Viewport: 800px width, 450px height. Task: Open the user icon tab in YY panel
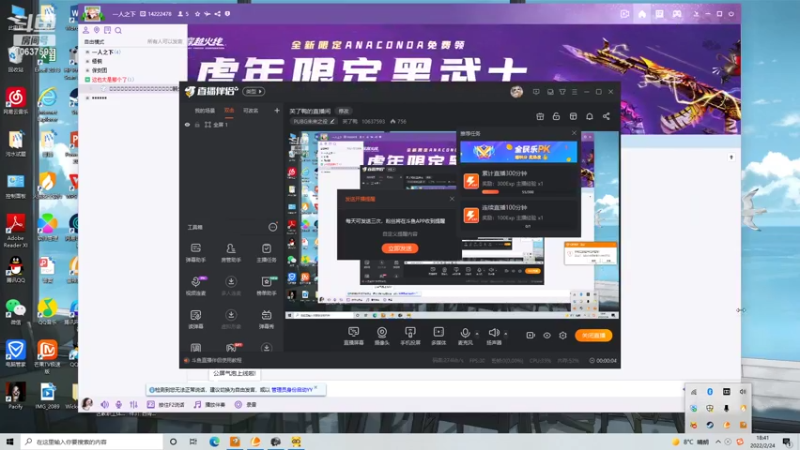[86, 30]
